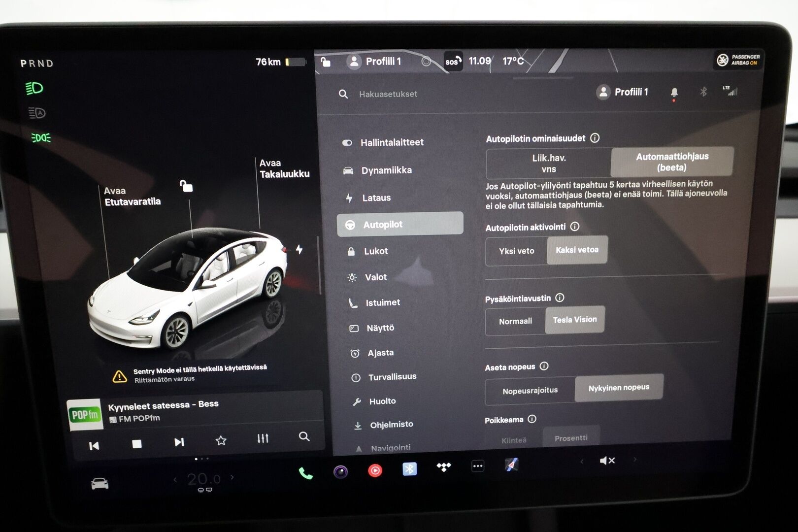Tap the notification bell icon
798x532 pixels.
click(674, 92)
